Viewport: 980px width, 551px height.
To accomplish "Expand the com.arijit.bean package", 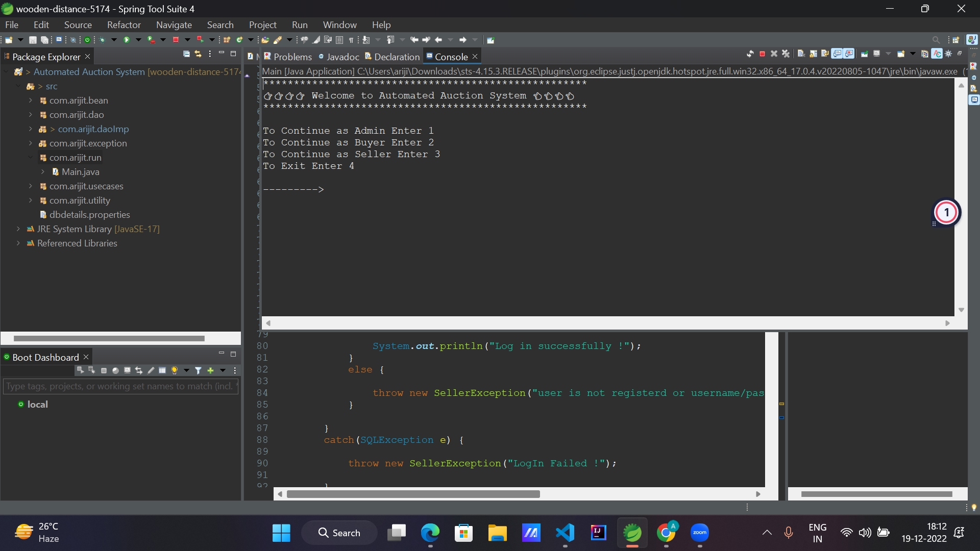I will click(x=31, y=101).
